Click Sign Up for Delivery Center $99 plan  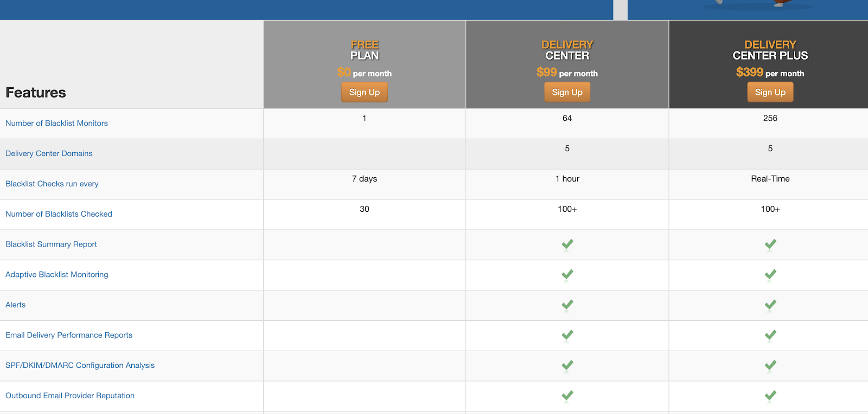567,92
